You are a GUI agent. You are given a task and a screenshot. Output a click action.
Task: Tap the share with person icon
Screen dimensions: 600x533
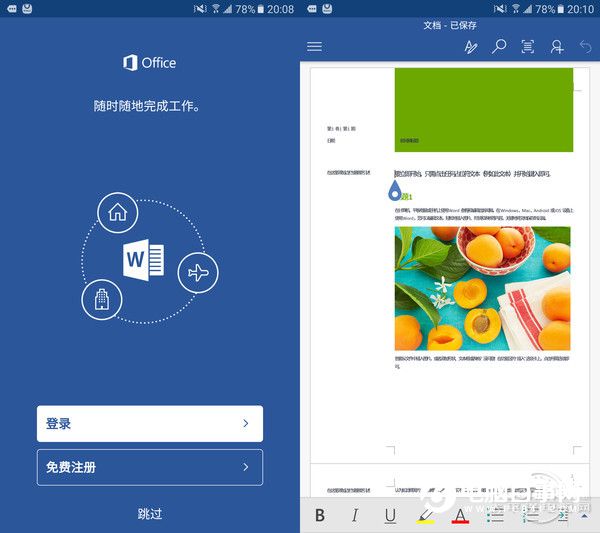tap(557, 47)
